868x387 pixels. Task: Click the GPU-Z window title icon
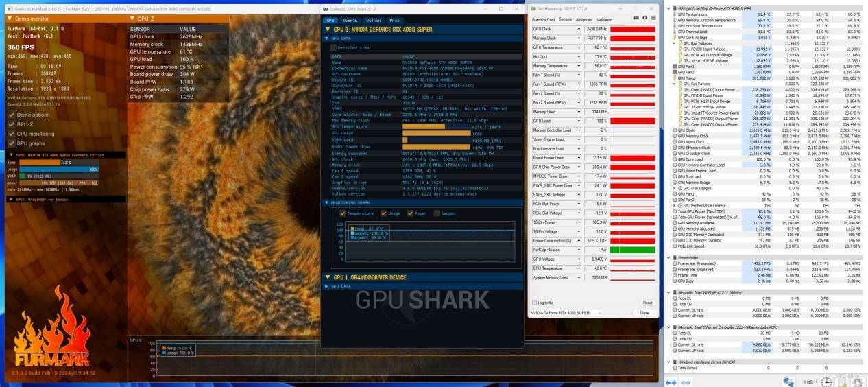coord(533,9)
